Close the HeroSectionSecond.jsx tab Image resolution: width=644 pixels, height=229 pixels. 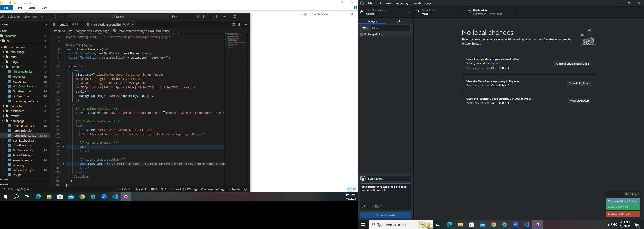pyautogui.click(x=132, y=25)
